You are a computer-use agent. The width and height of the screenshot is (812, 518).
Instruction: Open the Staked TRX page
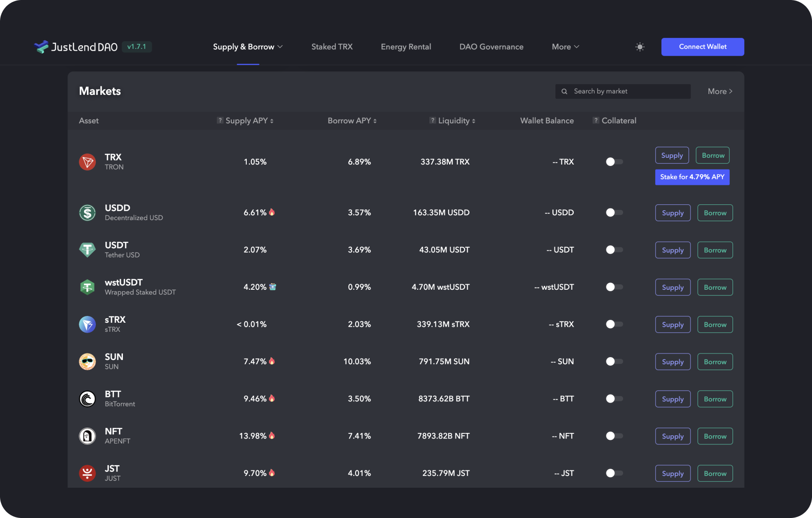[332, 47]
